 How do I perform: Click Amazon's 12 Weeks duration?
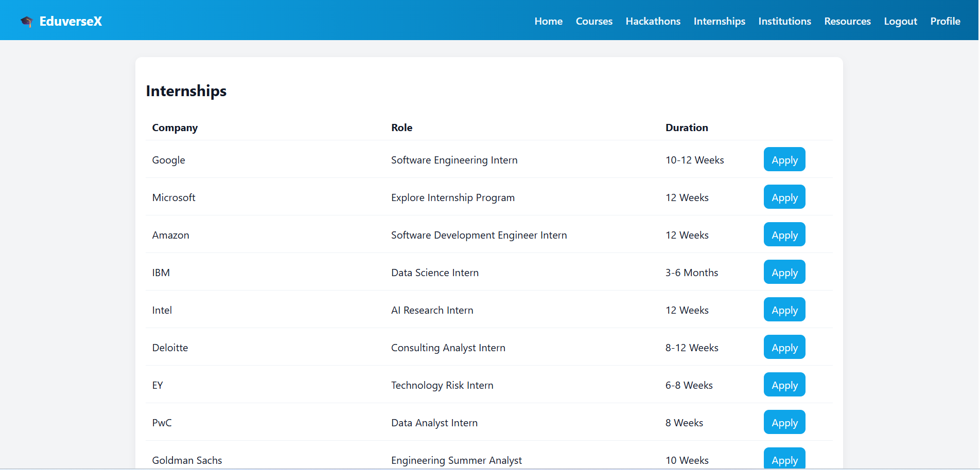click(x=687, y=235)
